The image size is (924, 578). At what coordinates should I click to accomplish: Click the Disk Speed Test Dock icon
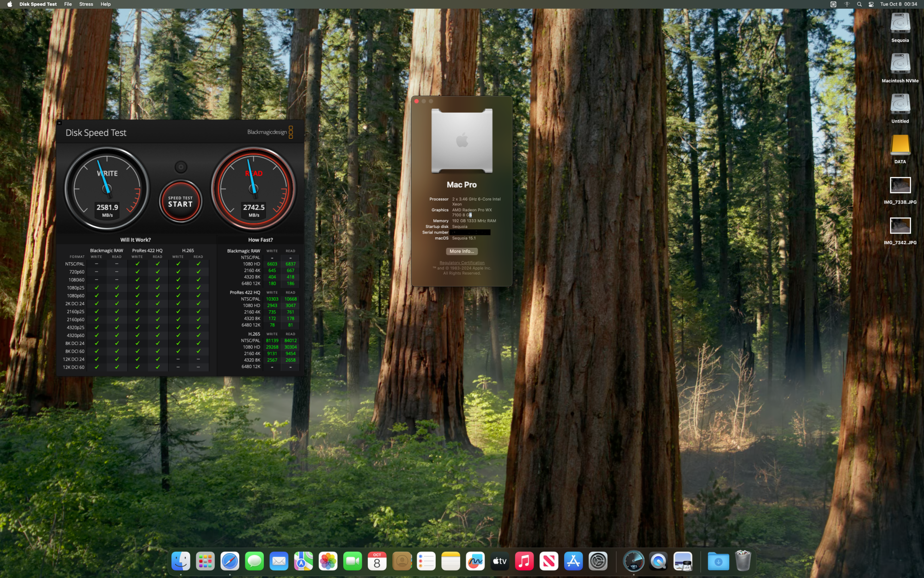633,561
